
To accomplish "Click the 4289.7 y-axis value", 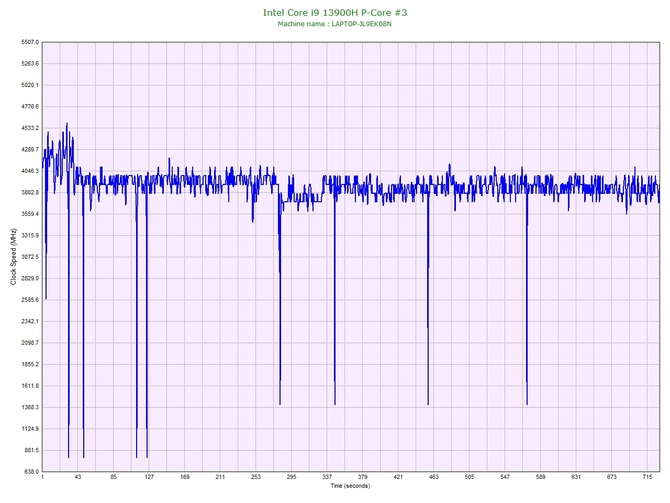I will click(x=30, y=150).
